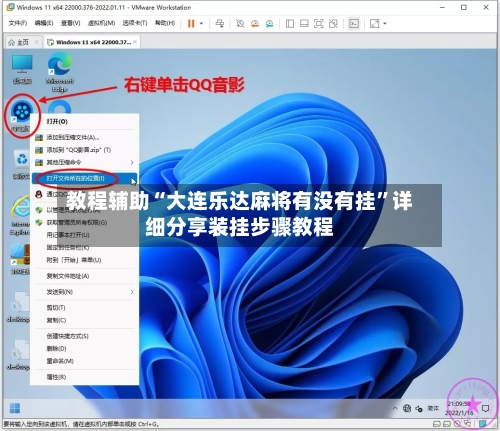Click the 简体 input method indicator
Viewport: 500px width, 431px height.
click(433, 408)
